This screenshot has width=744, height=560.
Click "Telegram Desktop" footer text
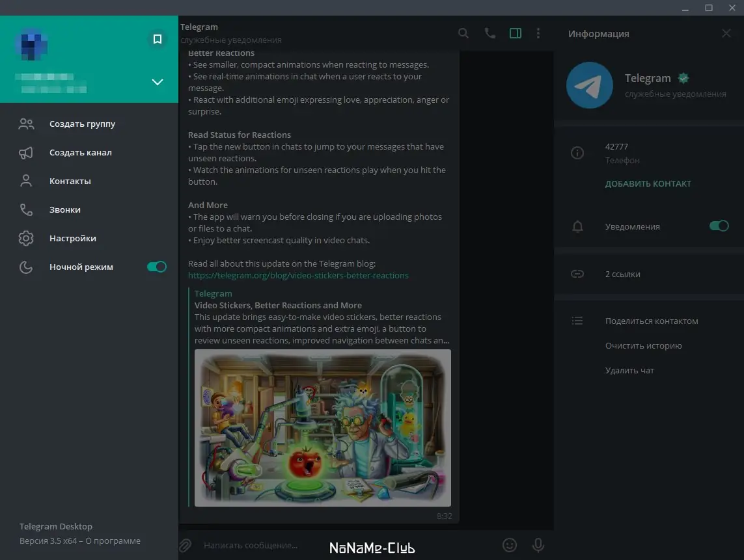pos(56,526)
